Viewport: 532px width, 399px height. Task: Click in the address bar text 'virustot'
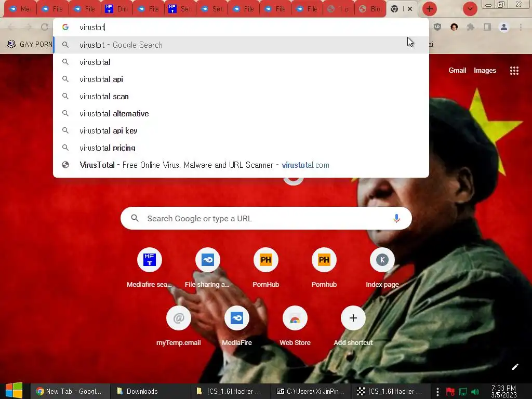(x=92, y=28)
